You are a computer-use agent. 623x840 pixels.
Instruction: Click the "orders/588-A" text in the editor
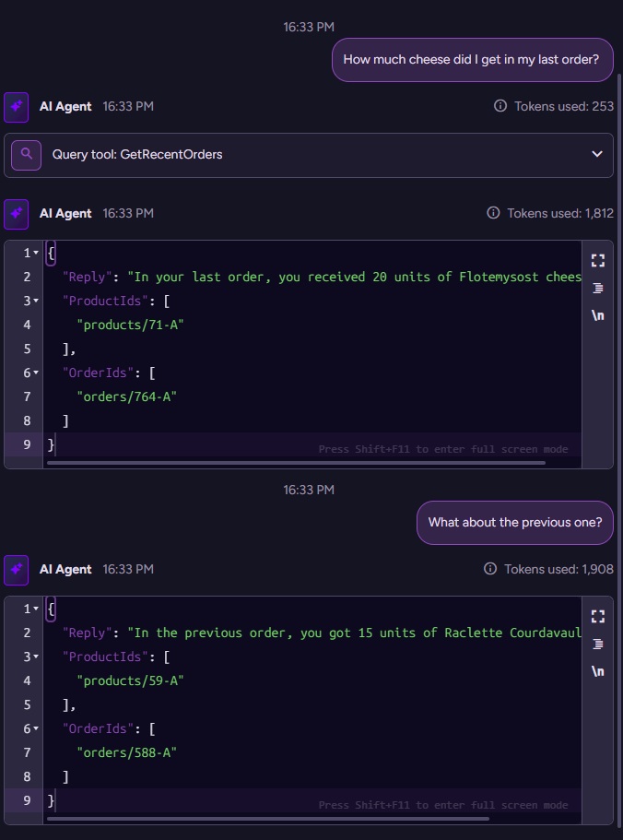(126, 752)
